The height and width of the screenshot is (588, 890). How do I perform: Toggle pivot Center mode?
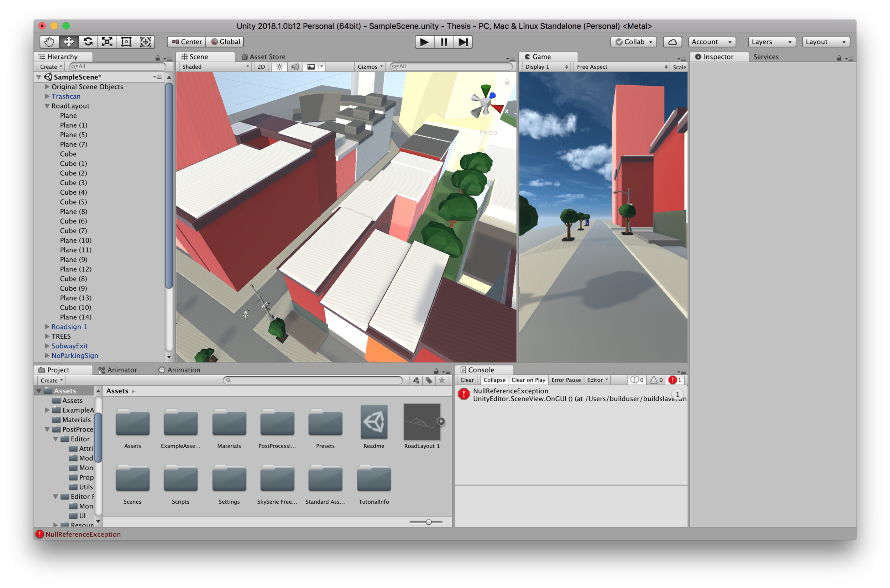pyautogui.click(x=187, y=42)
